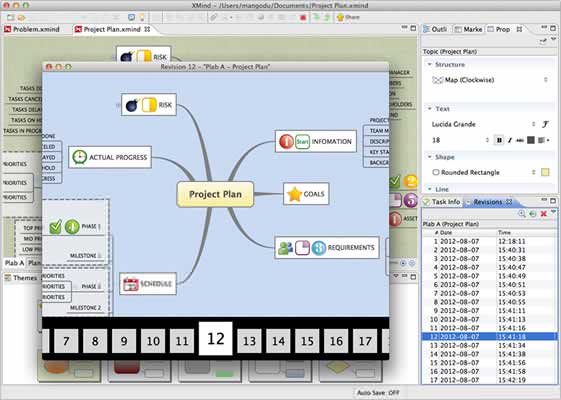Click the Auto Save: OFF status text
Screen dimensions: 561x400
pos(378,393)
